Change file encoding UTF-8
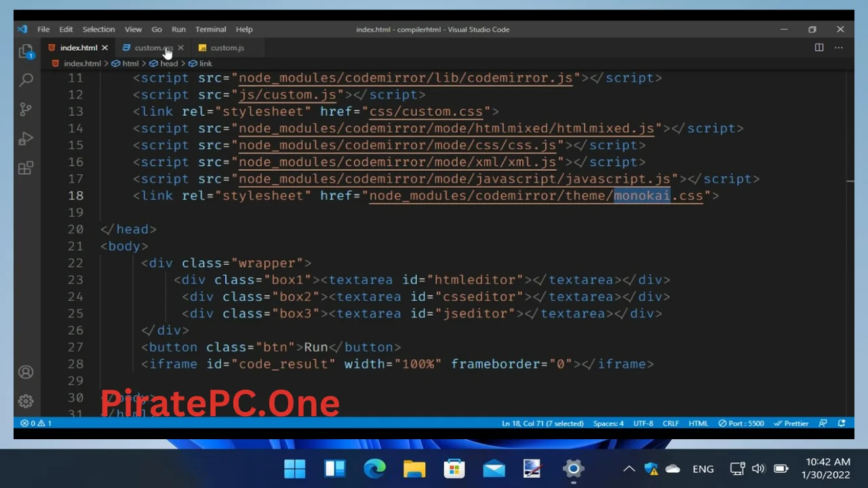Image resolution: width=868 pixels, height=488 pixels. (x=643, y=423)
